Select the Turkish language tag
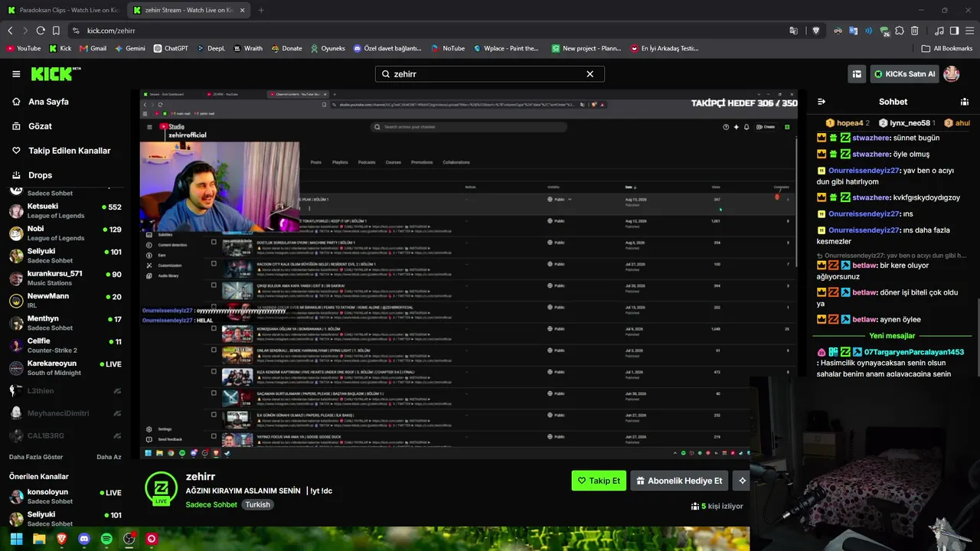Viewport: 980px width, 551px height. point(258,504)
